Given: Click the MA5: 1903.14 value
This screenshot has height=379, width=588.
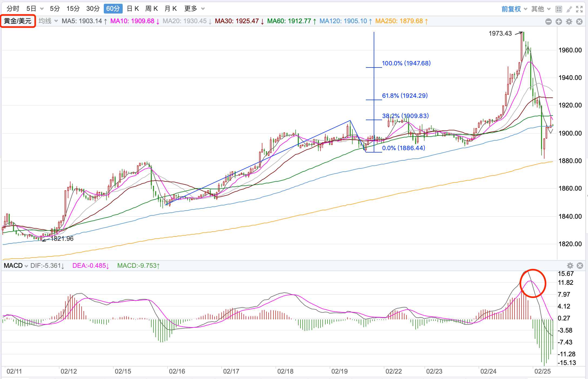Looking at the screenshot, I should click(x=84, y=21).
